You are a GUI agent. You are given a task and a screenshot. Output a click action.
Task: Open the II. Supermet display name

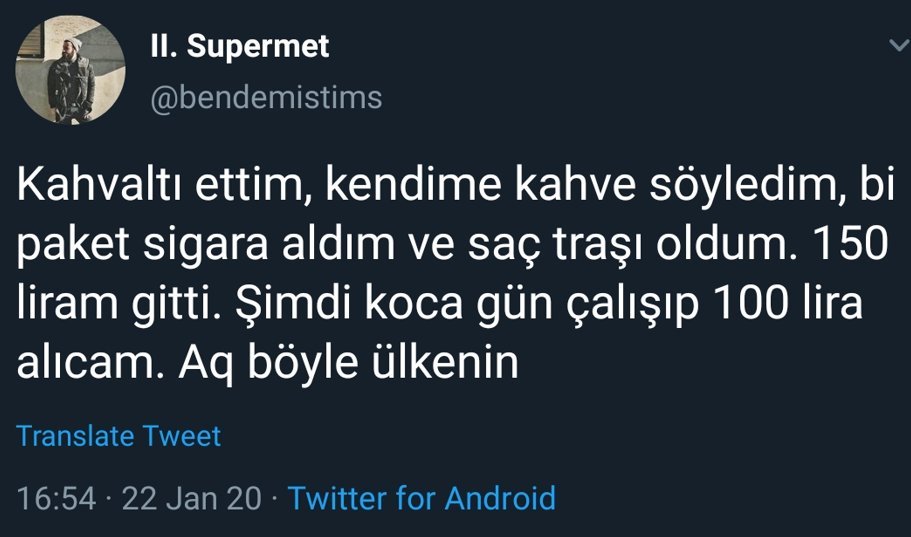[x=238, y=46]
